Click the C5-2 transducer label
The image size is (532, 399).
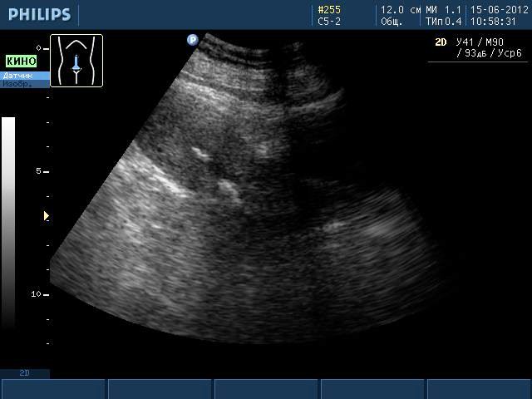pos(329,22)
